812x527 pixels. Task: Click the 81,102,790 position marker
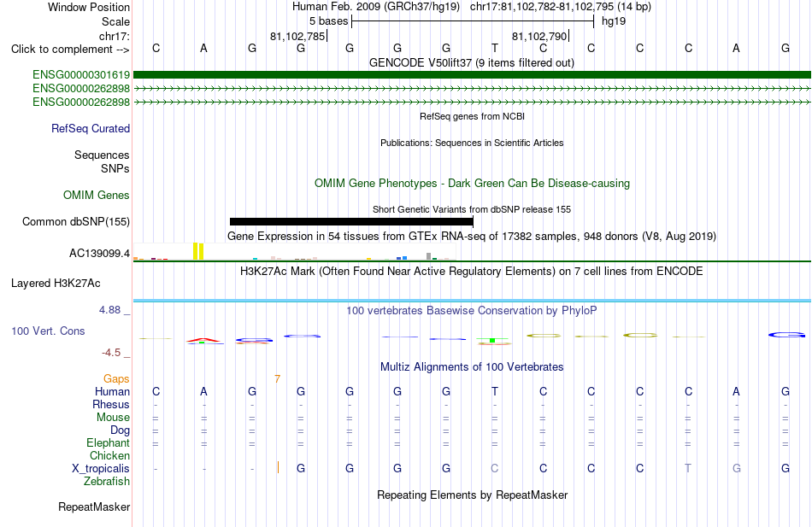(x=539, y=36)
